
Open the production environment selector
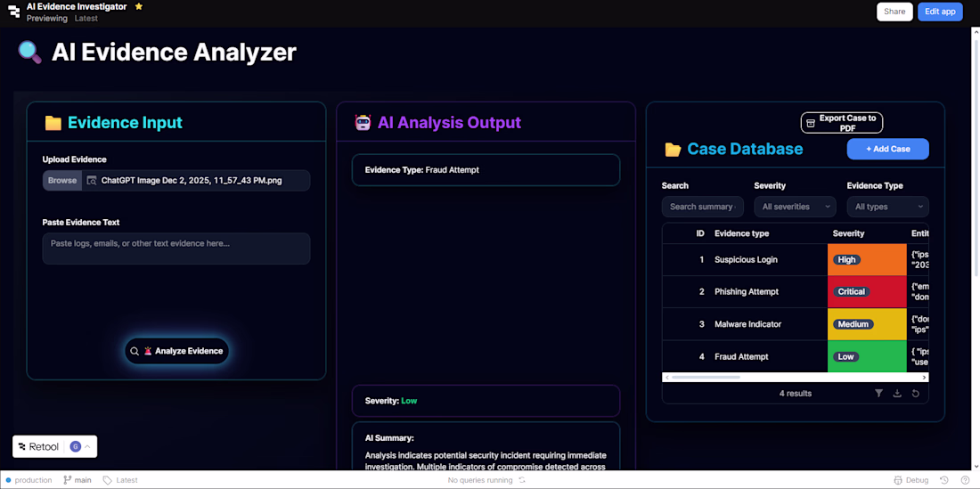click(x=29, y=480)
